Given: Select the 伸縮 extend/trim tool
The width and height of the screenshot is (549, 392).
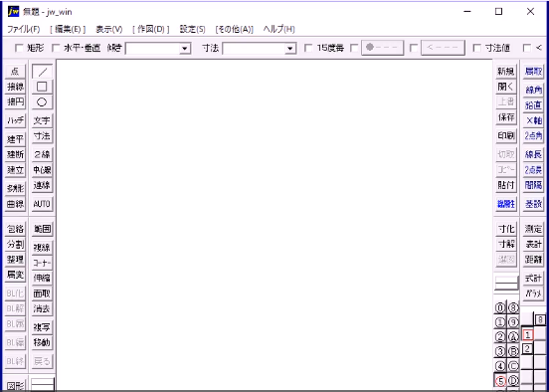Looking at the screenshot, I should pyautogui.click(x=42, y=279).
